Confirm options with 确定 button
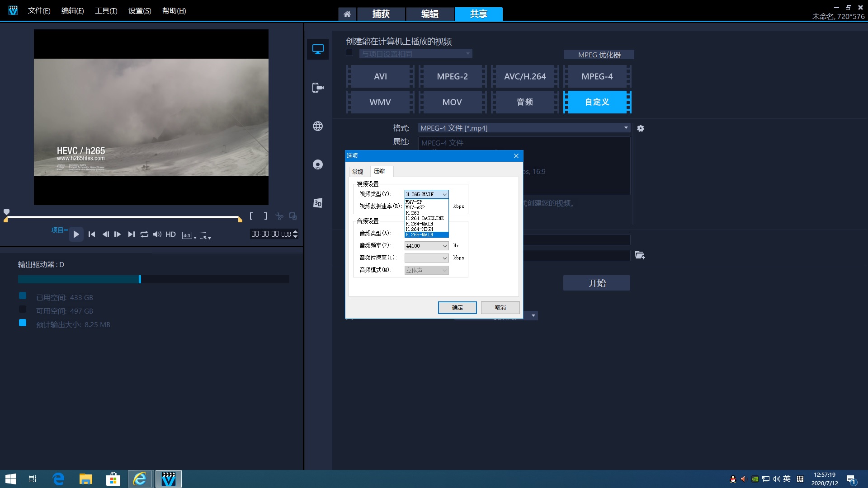The image size is (868, 488). click(457, 308)
